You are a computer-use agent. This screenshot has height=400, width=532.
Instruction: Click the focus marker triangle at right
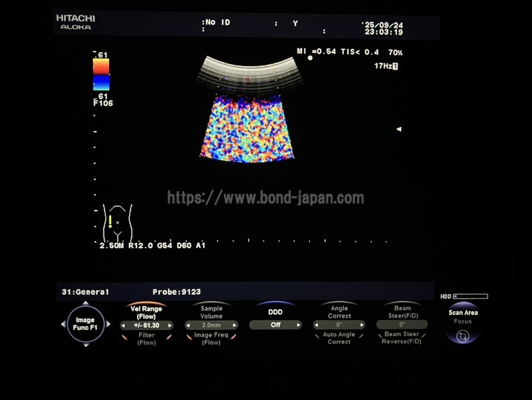(398, 129)
